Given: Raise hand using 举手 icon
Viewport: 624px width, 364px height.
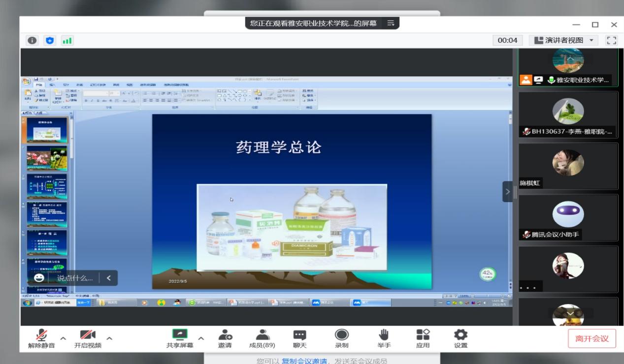Looking at the screenshot, I should point(384,338).
